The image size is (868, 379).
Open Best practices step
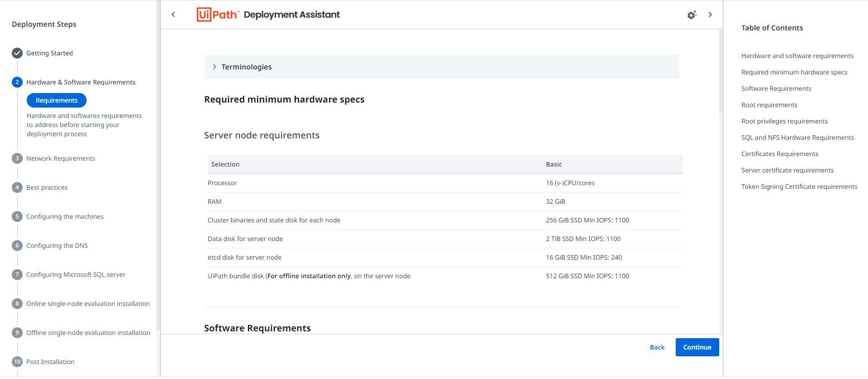tap(47, 187)
